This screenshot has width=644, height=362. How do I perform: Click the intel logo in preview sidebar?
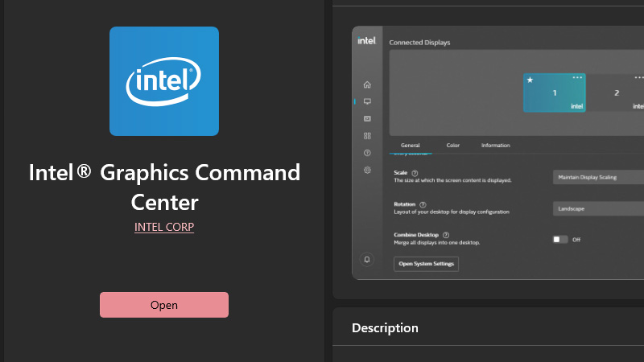tap(366, 41)
